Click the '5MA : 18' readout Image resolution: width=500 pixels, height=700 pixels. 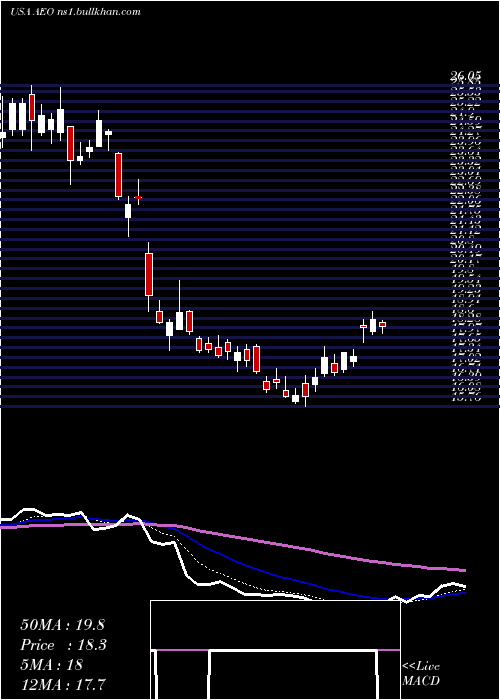(52, 665)
